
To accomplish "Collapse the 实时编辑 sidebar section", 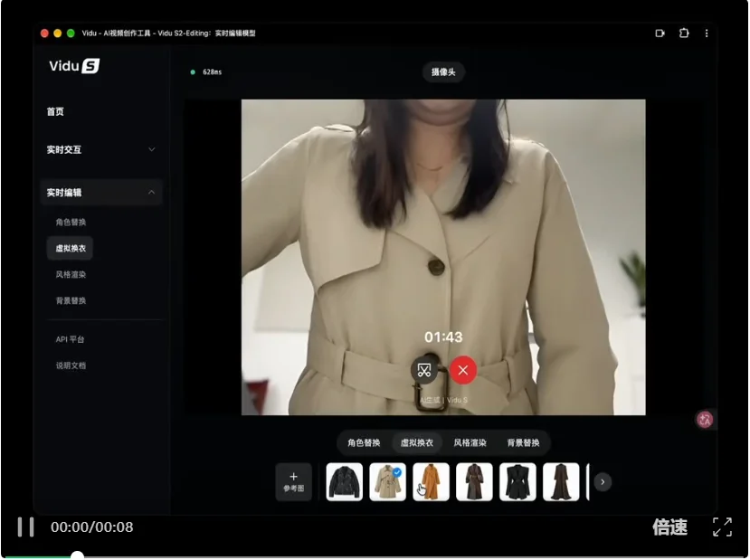I will pyautogui.click(x=101, y=193).
